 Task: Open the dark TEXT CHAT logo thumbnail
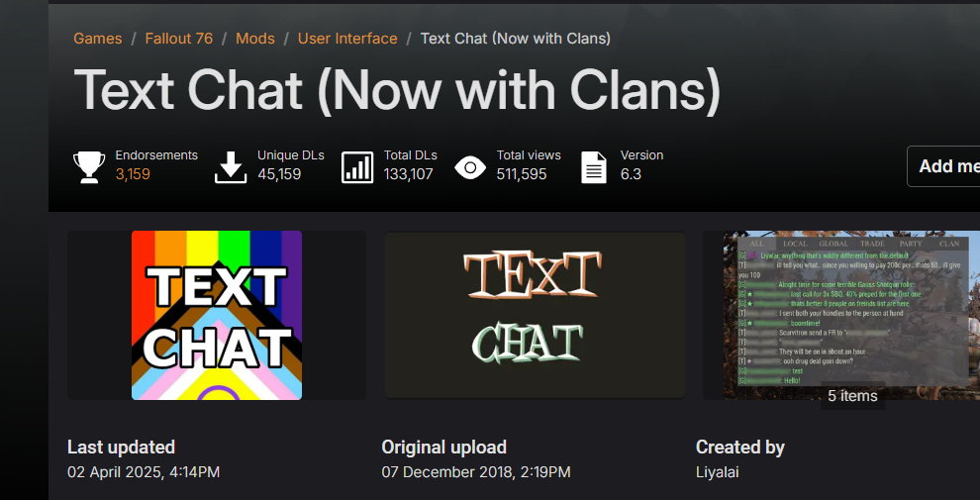point(535,315)
